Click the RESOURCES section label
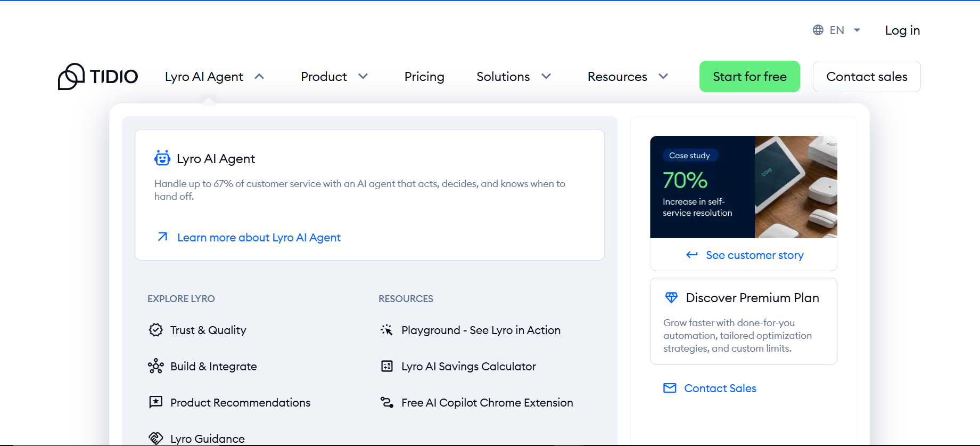 click(406, 299)
